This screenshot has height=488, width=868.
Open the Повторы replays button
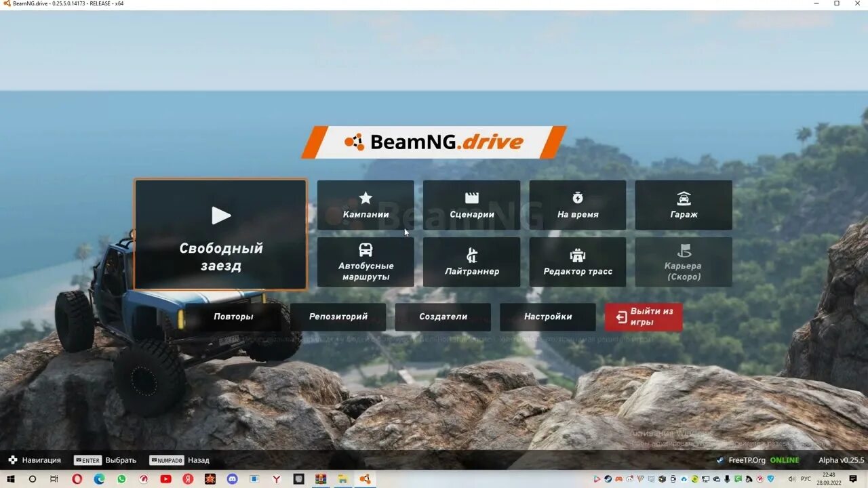coord(233,317)
